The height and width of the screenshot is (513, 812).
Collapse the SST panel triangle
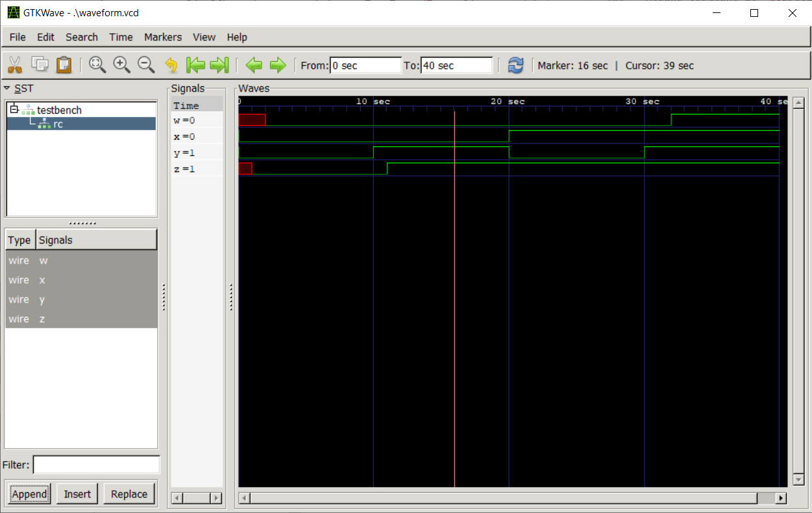click(x=6, y=88)
